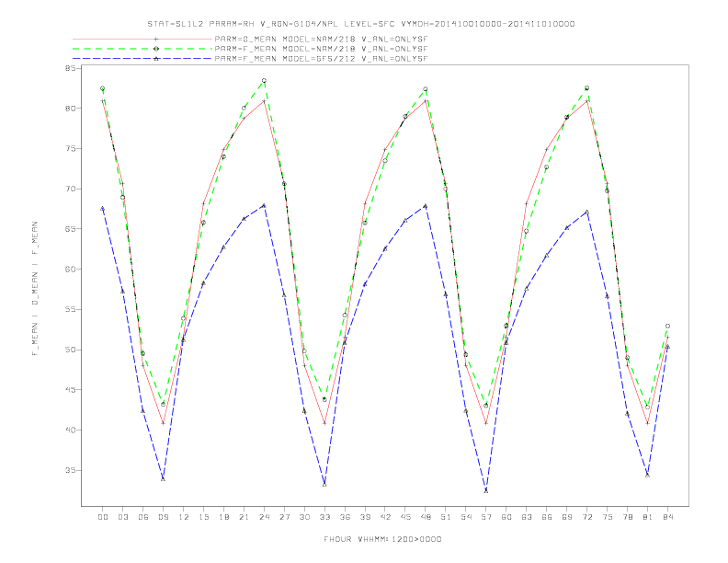Click the blue dashed line sample in legend
The image size is (728, 563).
[x=142, y=59]
